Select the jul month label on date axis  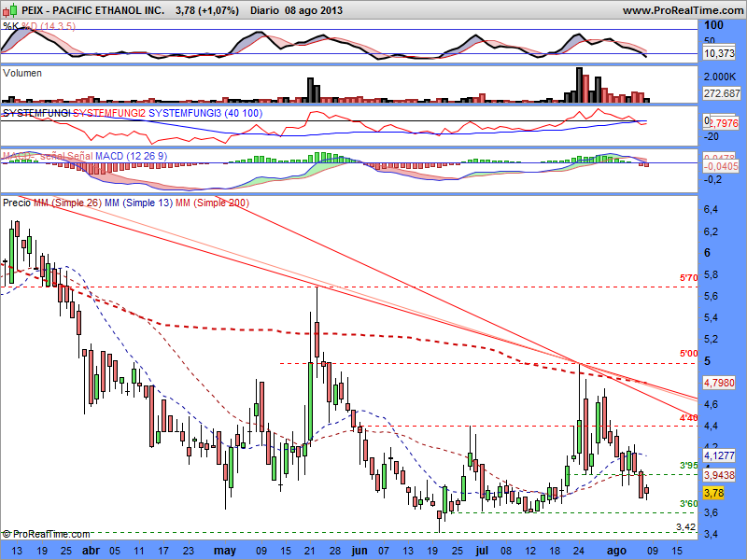[482, 551]
